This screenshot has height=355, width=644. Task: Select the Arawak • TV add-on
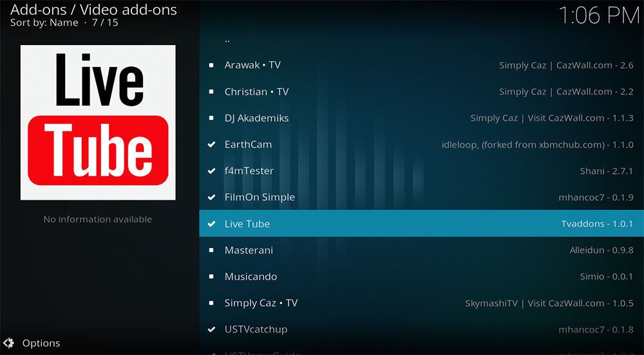(421, 65)
